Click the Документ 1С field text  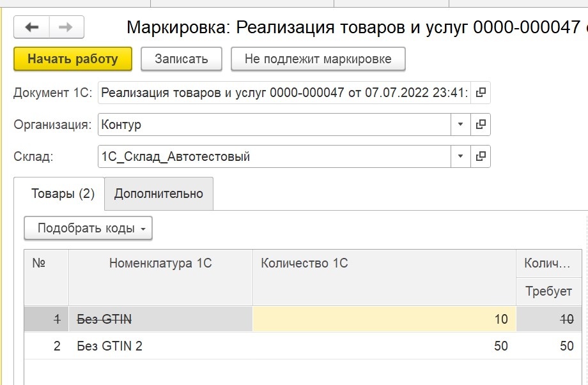[x=284, y=93]
